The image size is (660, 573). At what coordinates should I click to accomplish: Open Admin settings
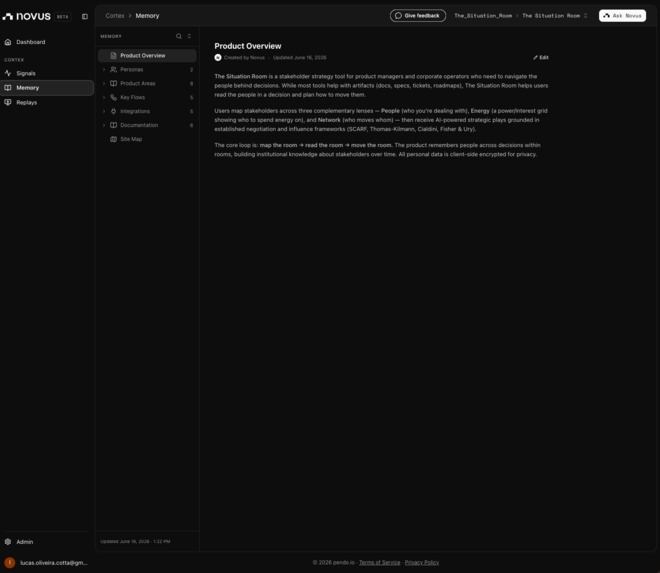[47, 542]
